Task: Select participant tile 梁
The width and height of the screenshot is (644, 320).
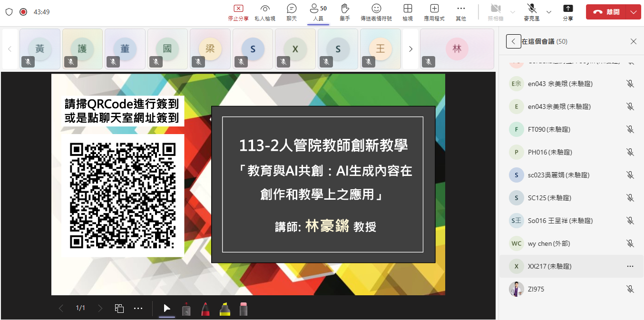Action: pyautogui.click(x=210, y=48)
